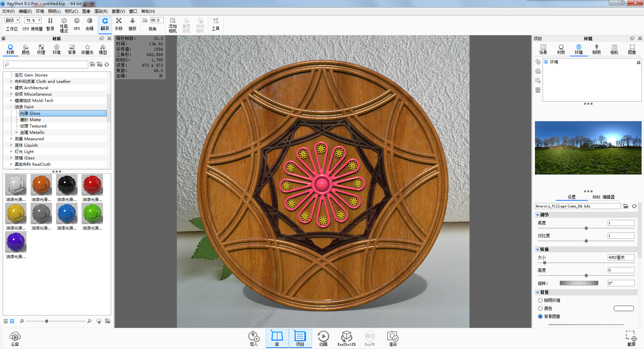The width and height of the screenshot is (644, 349).
Task: Collapse the Transform section
Action: click(x=538, y=249)
